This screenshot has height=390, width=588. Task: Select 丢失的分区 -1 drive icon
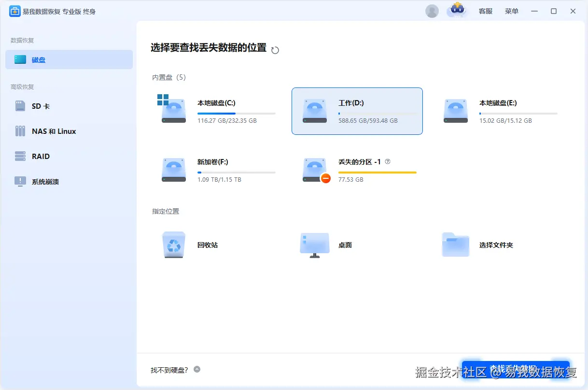coord(316,170)
